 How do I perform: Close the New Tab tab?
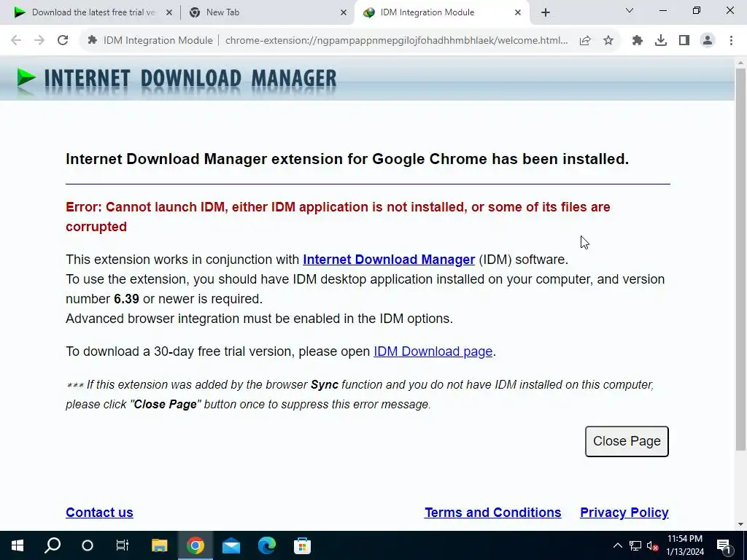click(344, 13)
